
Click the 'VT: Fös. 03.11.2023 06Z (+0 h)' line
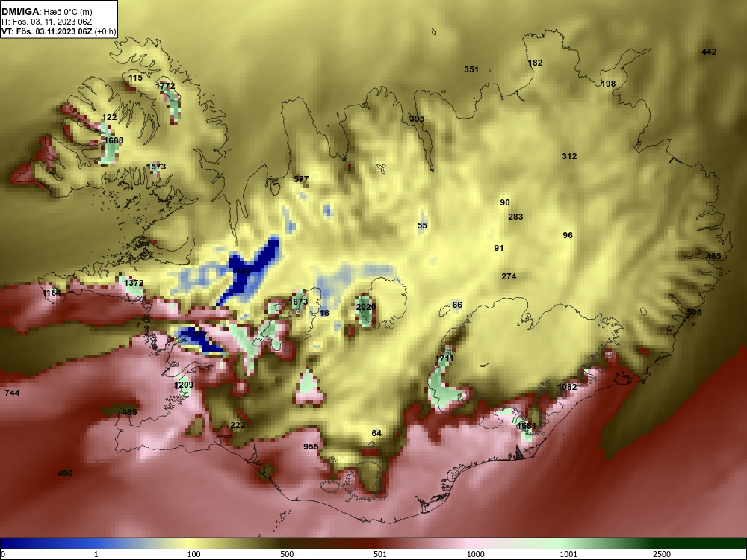pos(58,31)
